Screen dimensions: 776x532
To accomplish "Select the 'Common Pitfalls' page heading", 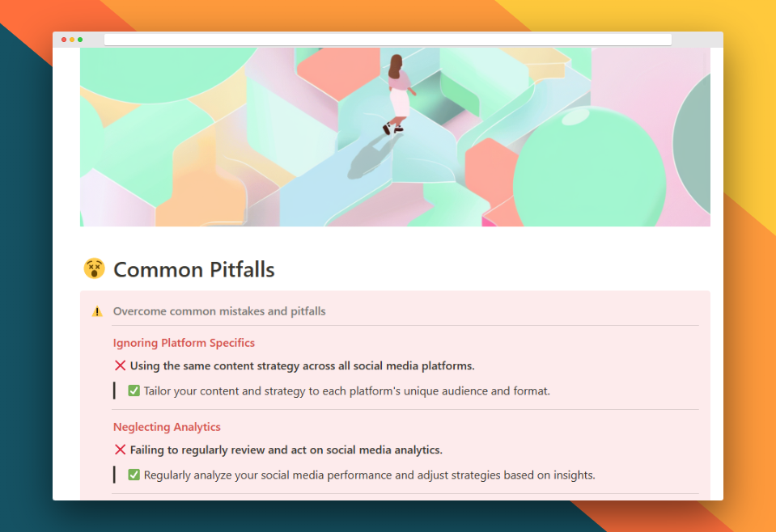I will (193, 269).
